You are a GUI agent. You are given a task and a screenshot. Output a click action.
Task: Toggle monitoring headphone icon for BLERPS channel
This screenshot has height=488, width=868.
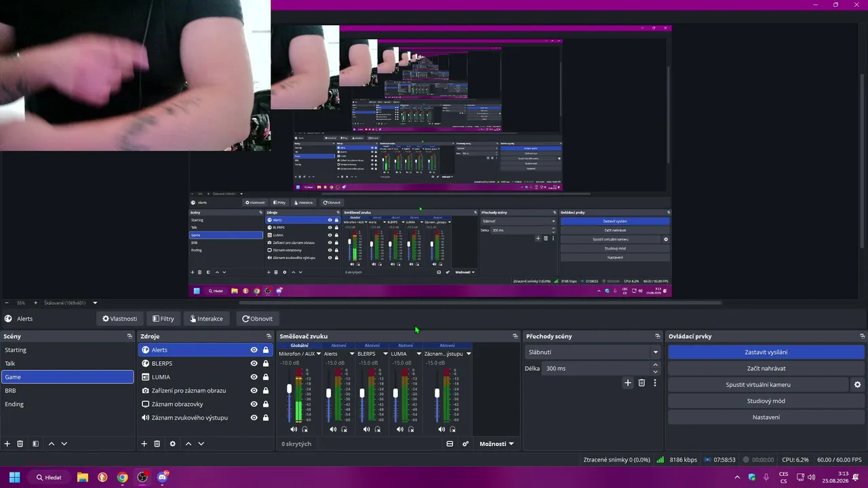click(x=378, y=429)
